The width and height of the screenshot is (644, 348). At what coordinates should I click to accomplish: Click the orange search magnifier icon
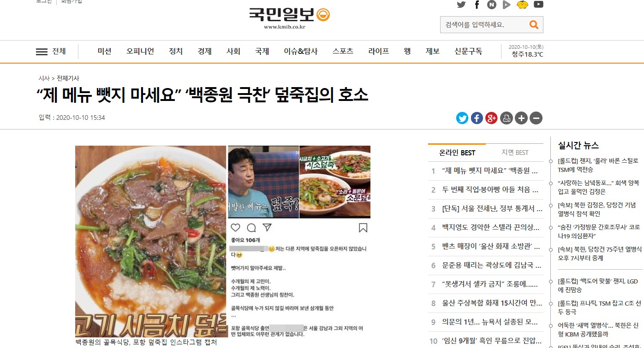pyautogui.click(x=534, y=25)
